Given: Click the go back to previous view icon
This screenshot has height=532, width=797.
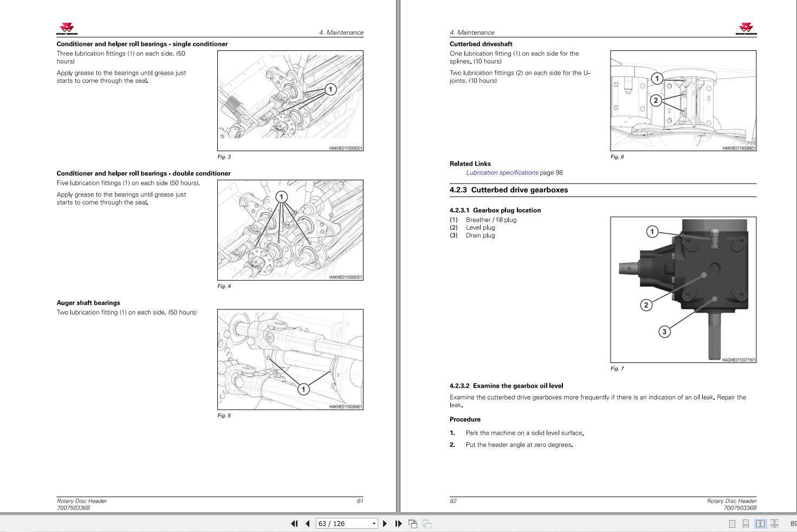Looking at the screenshot, I should 413,523.
